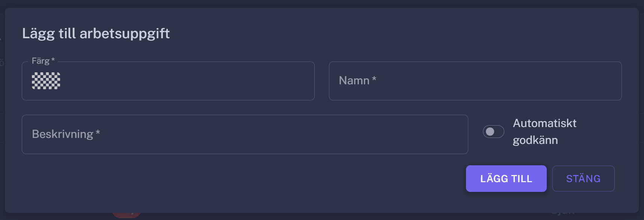Screen dimensions: 644x220
Task: Click into the Namn text field
Action: coord(475,81)
